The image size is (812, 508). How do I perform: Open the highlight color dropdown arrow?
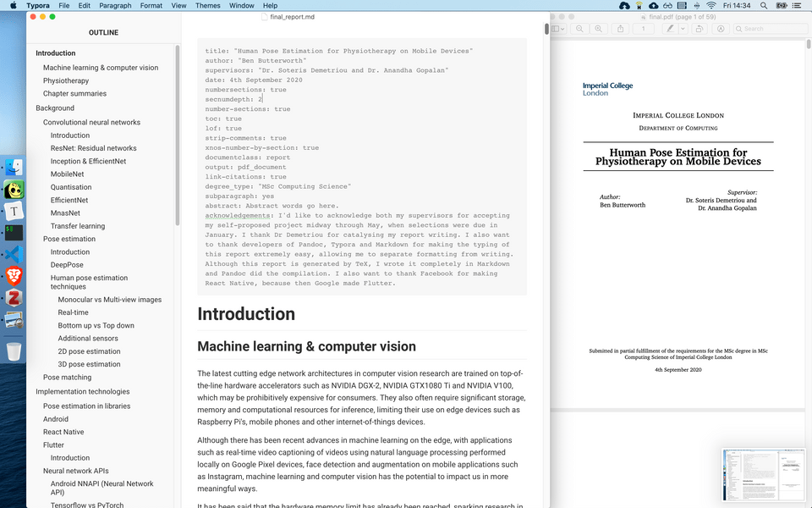coord(682,29)
